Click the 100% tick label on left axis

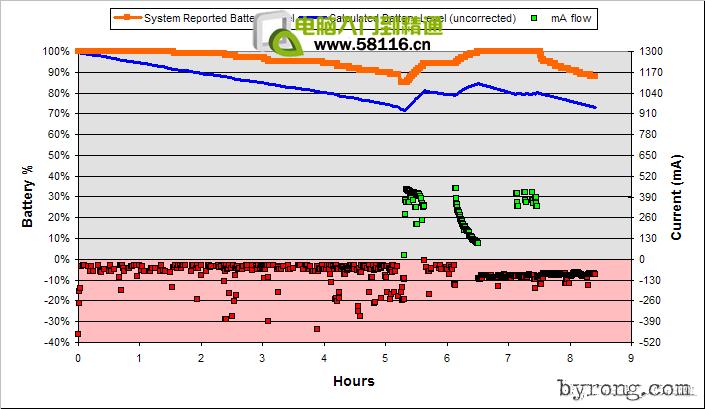pos(56,51)
